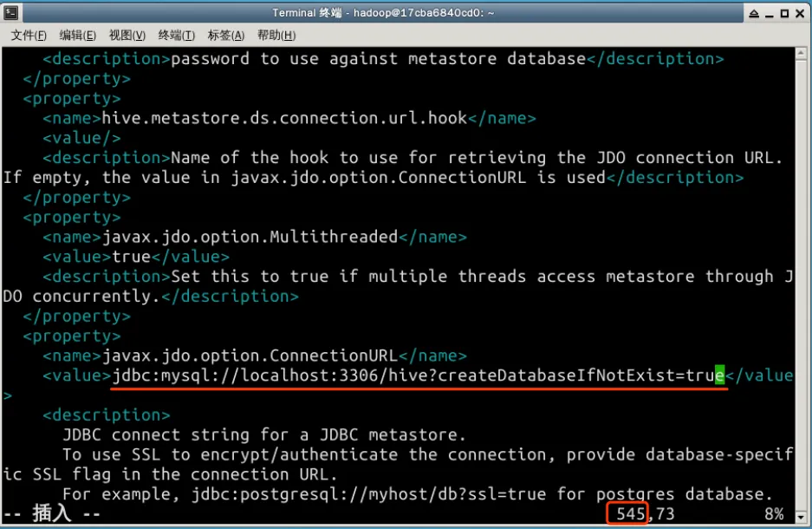This screenshot has width=812, height=529.
Task: Click 'If empty, the value in javax.jdo.option.ConnectionURL' line
Action: click(304, 178)
